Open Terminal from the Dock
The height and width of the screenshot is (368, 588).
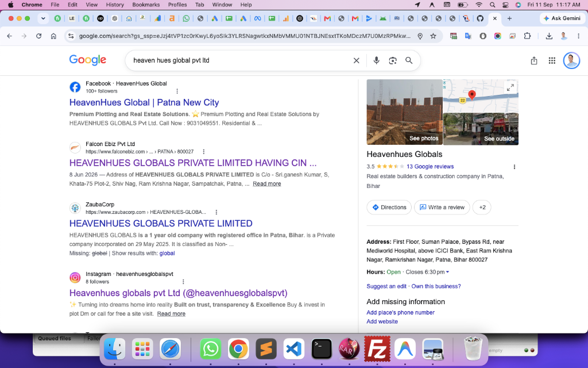(322, 349)
